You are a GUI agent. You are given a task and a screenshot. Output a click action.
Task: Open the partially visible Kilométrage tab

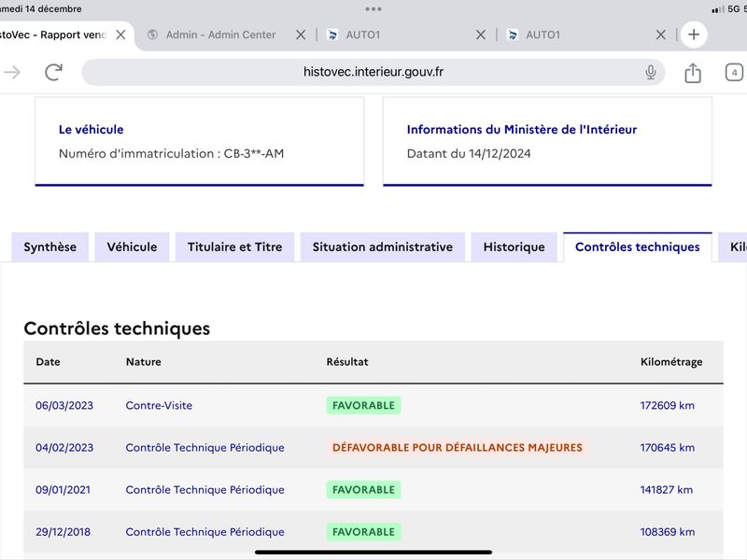tap(733, 247)
